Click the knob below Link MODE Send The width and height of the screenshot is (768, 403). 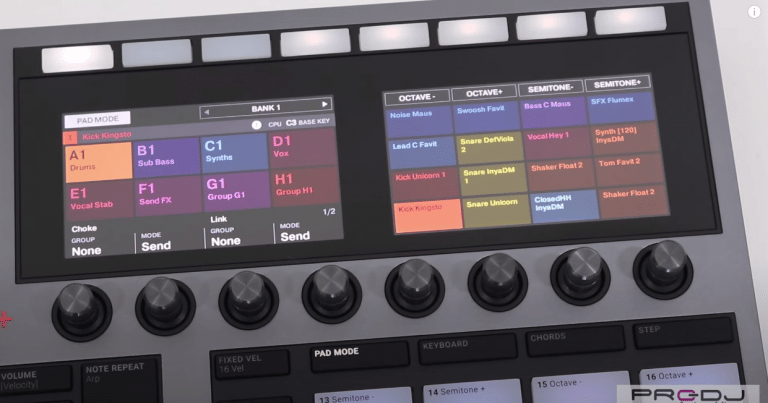point(332,294)
